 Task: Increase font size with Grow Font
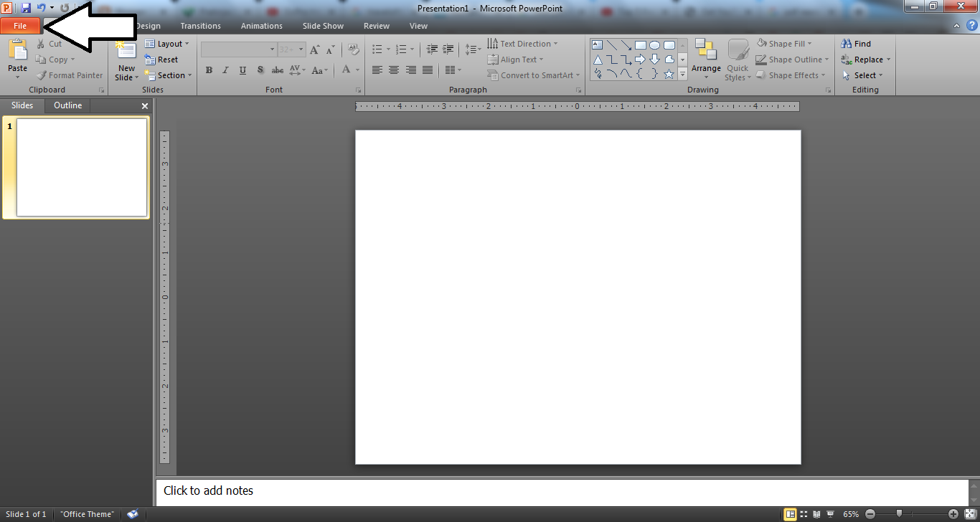(315, 49)
